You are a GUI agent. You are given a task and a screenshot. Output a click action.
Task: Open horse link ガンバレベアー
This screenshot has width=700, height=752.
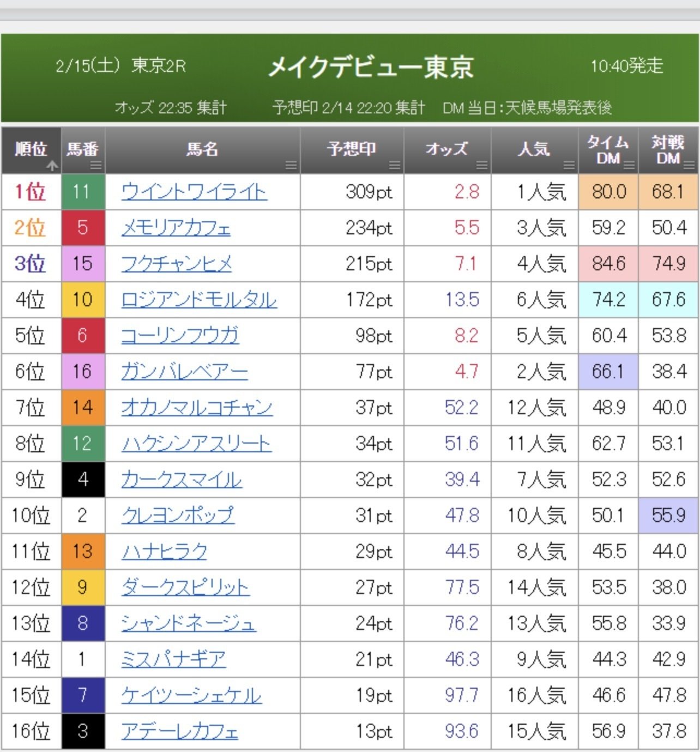(185, 372)
